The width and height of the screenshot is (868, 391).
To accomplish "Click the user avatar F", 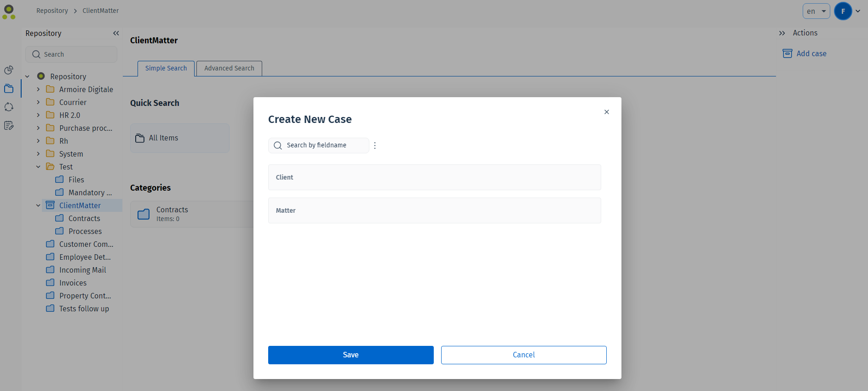I will point(843,11).
